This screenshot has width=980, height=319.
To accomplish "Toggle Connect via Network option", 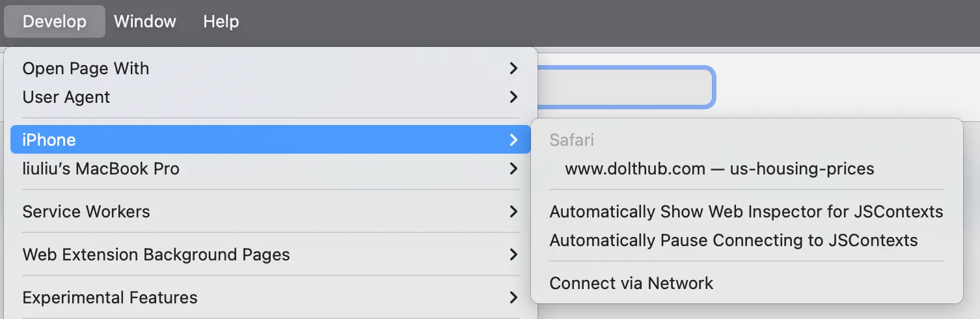I will [x=631, y=283].
